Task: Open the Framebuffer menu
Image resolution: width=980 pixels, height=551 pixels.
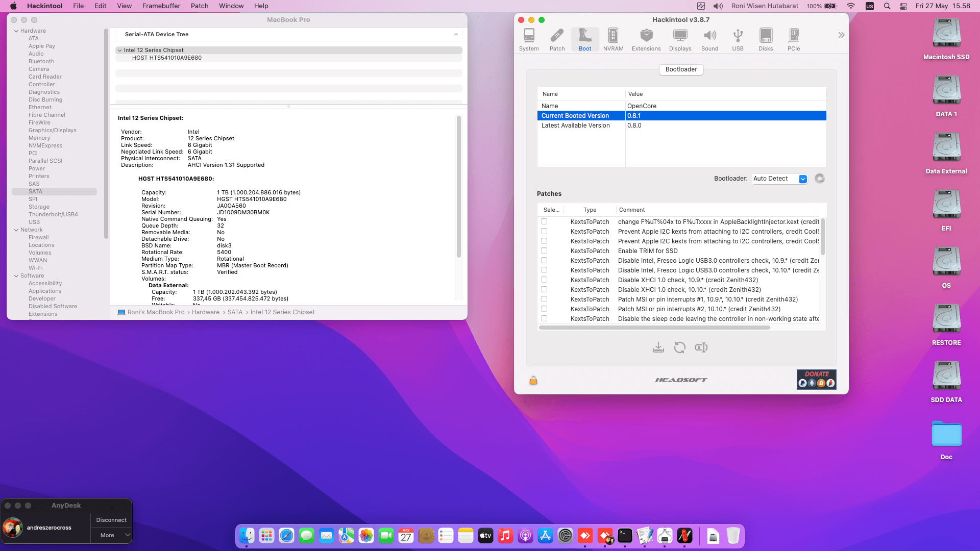Action: [x=161, y=6]
